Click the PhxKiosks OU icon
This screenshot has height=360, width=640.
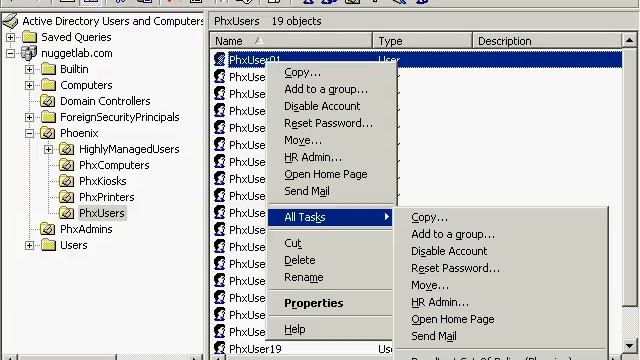pos(67,181)
